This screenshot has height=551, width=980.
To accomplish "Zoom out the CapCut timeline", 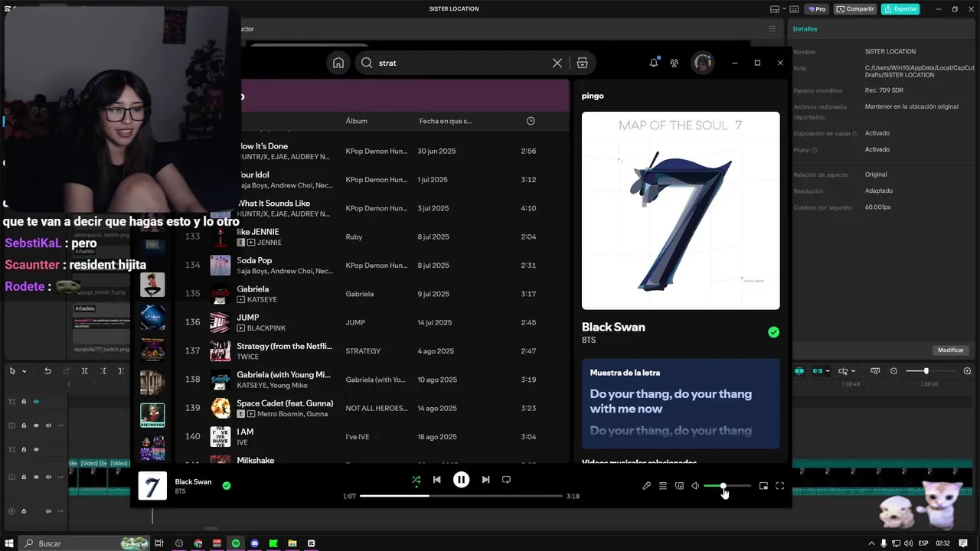I will tap(893, 371).
